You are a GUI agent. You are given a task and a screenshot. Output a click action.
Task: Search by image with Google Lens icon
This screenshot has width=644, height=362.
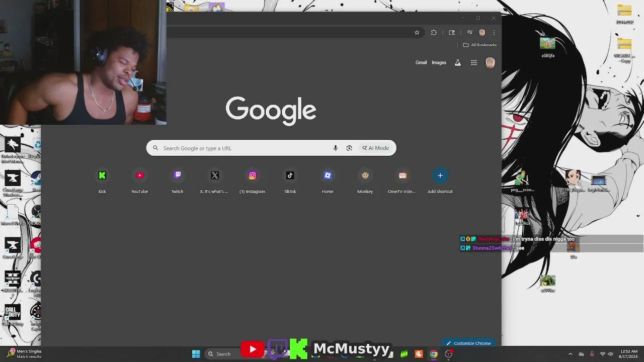[349, 148]
